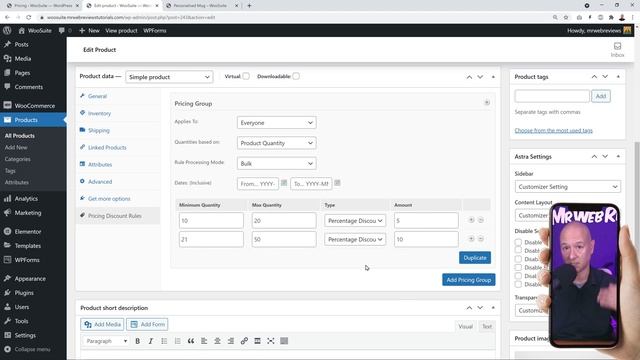Open the Inbox icon
The image size is (640, 360).
[617, 50]
